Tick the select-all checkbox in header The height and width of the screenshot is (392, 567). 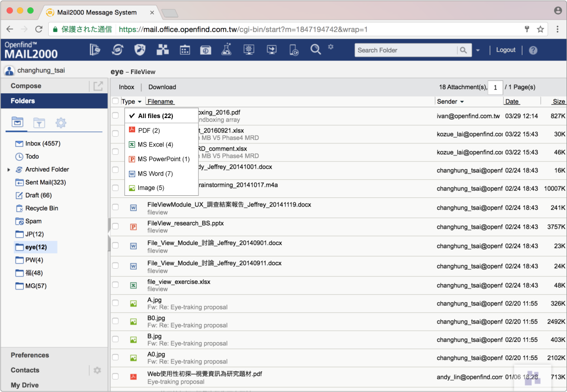pyautogui.click(x=115, y=101)
